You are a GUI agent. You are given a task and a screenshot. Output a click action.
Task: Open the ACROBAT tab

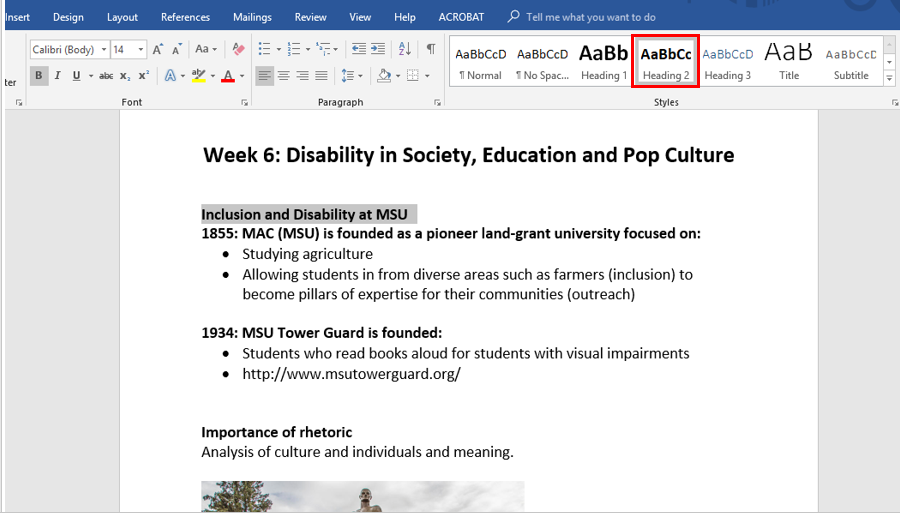click(461, 17)
